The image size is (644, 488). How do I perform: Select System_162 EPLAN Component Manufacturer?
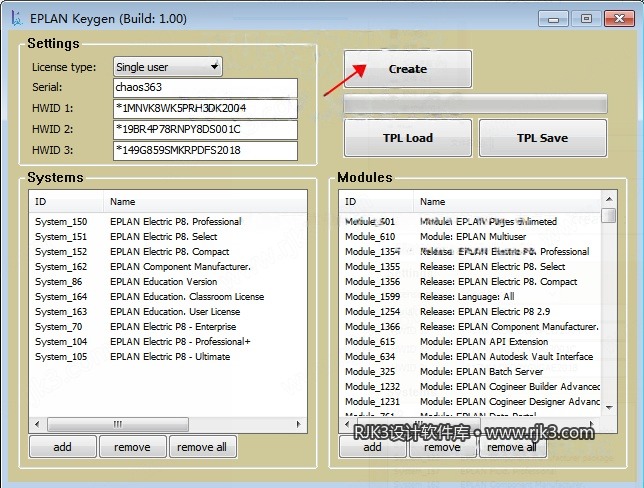(168, 267)
